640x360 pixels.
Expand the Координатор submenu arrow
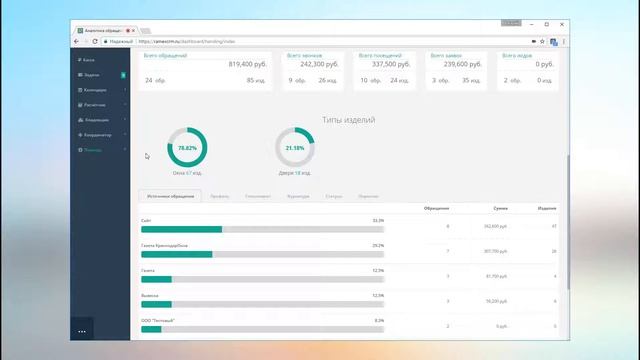click(x=125, y=135)
